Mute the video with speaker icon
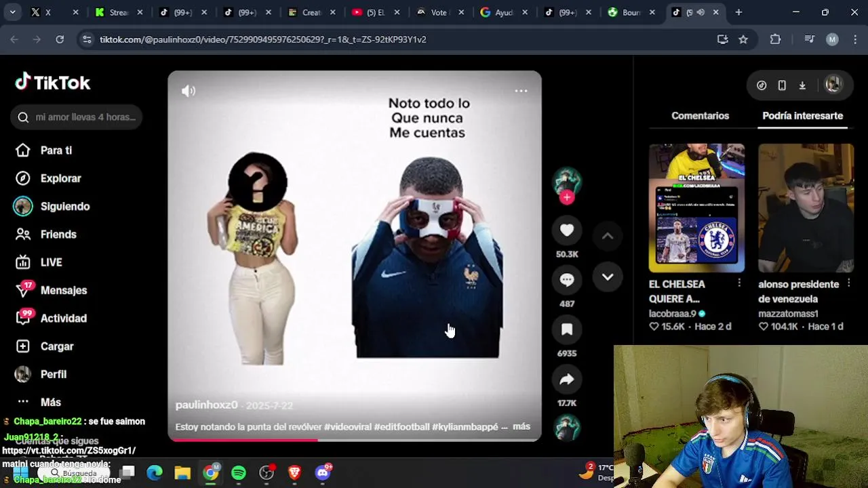This screenshot has height=488, width=868. [x=189, y=91]
